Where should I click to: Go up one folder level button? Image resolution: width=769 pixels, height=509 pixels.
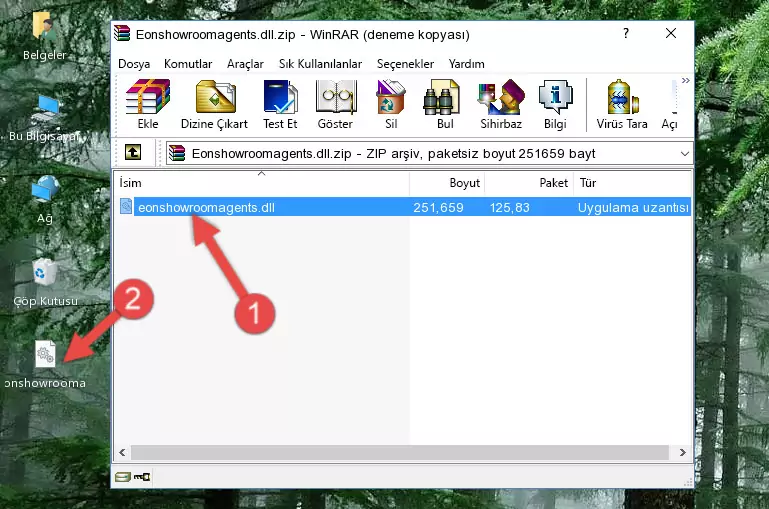tap(133, 153)
